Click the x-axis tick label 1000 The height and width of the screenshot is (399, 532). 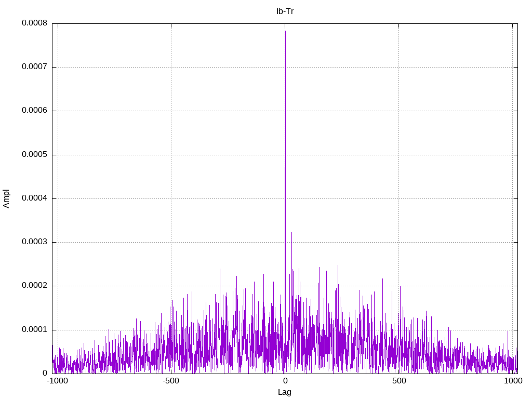pos(513,381)
